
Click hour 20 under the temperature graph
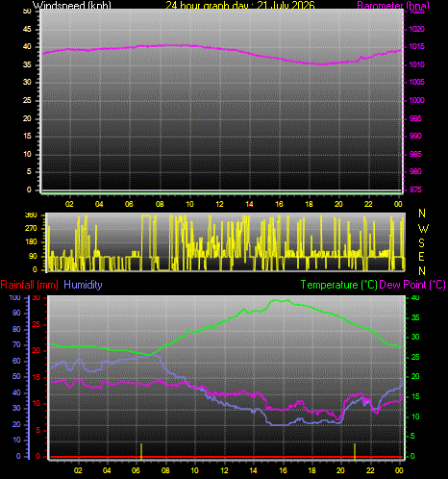click(x=340, y=470)
